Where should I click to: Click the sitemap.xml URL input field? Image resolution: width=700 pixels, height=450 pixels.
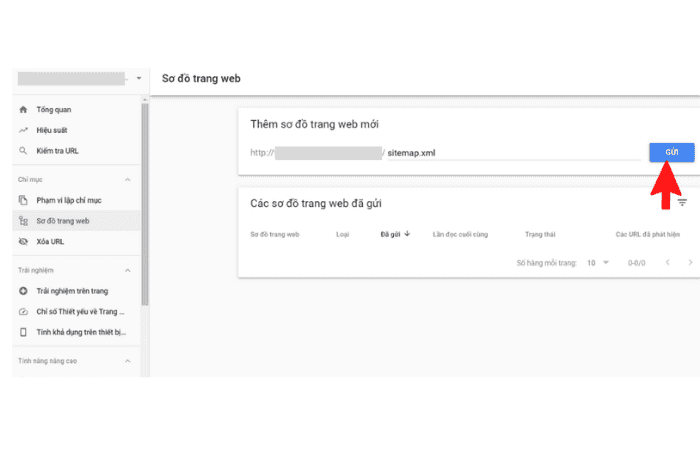click(513, 153)
